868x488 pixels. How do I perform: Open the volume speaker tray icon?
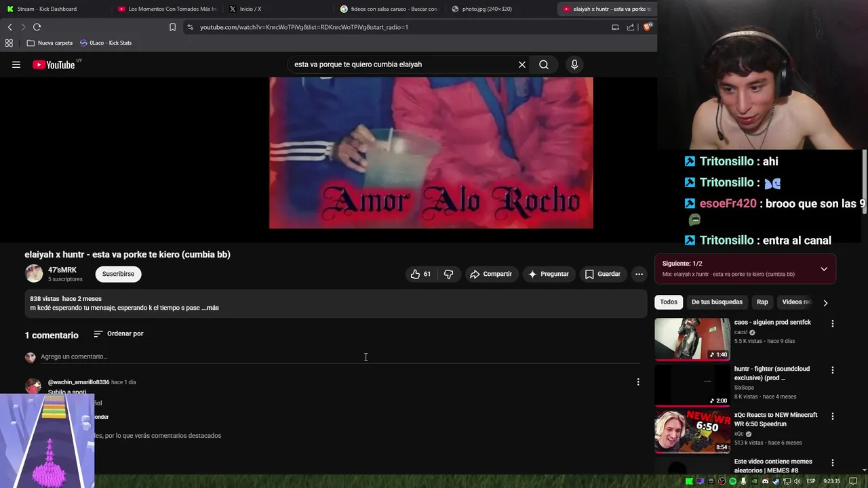click(x=797, y=481)
